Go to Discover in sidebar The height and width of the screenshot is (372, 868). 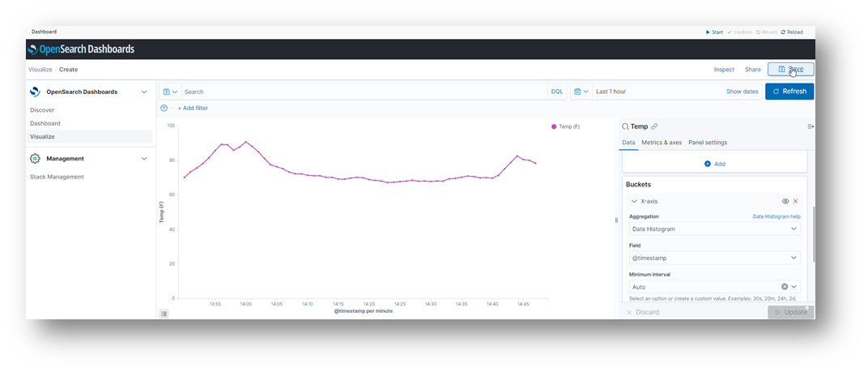point(42,109)
